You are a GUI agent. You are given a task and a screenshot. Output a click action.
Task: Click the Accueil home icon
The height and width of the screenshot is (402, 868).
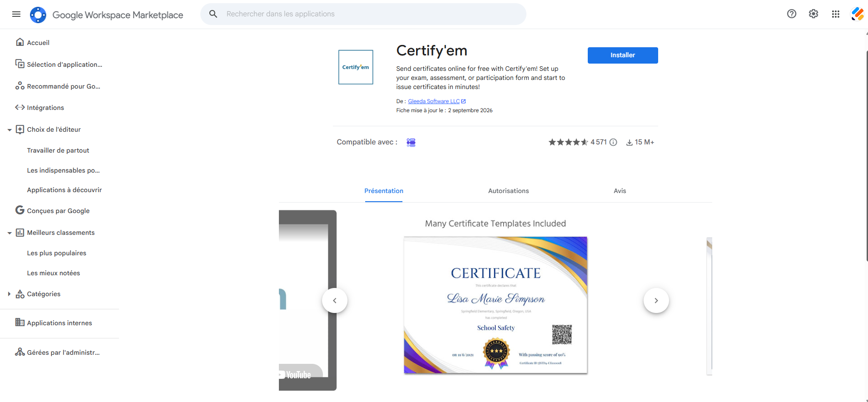pos(20,42)
